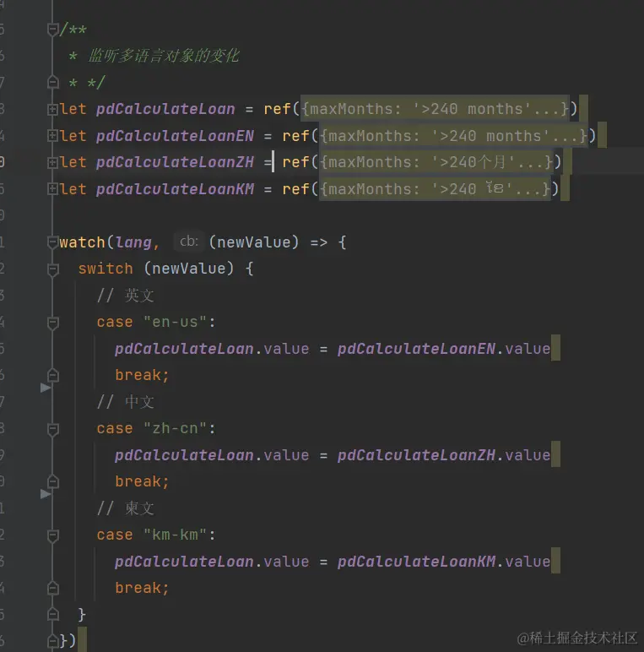Click (newValue) in the arrow function parameters

click(253, 242)
